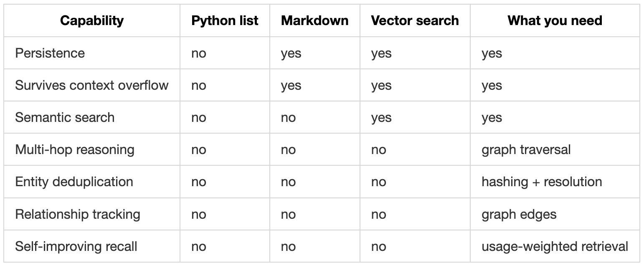Click the Relationship tracking cell
The height and width of the screenshot is (268, 644).
point(78,214)
